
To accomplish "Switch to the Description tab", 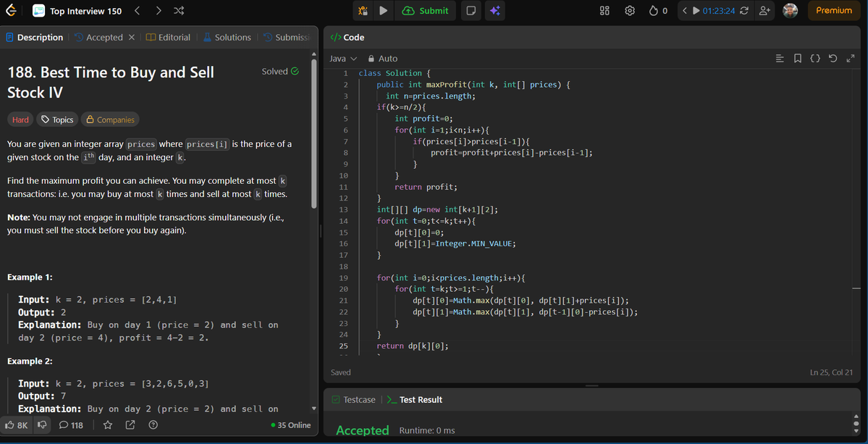I will (34, 37).
